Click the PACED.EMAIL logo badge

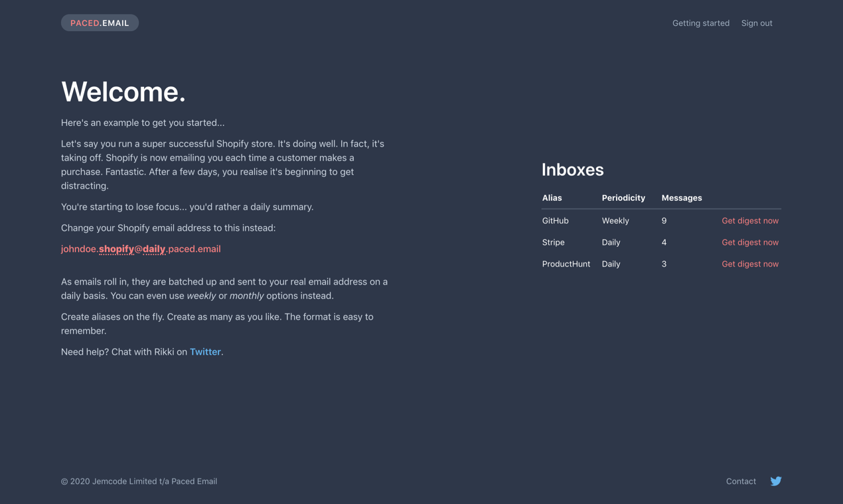pos(100,22)
